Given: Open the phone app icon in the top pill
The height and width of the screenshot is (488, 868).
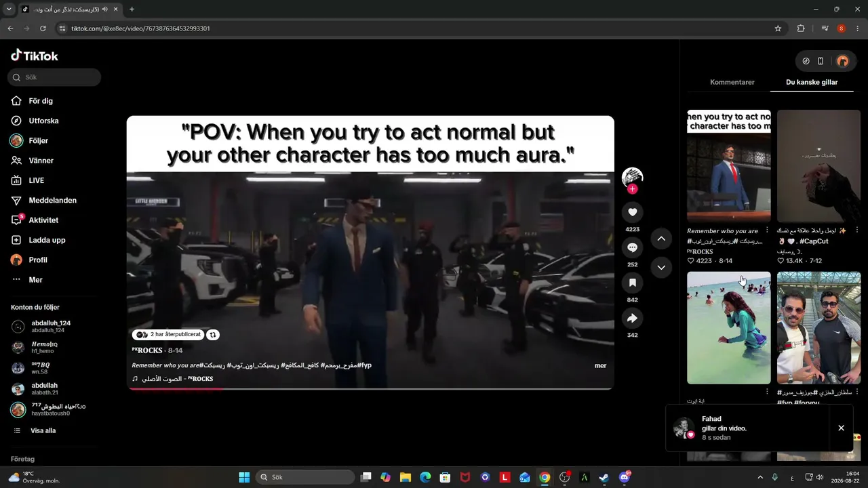Looking at the screenshot, I should pyautogui.click(x=821, y=61).
